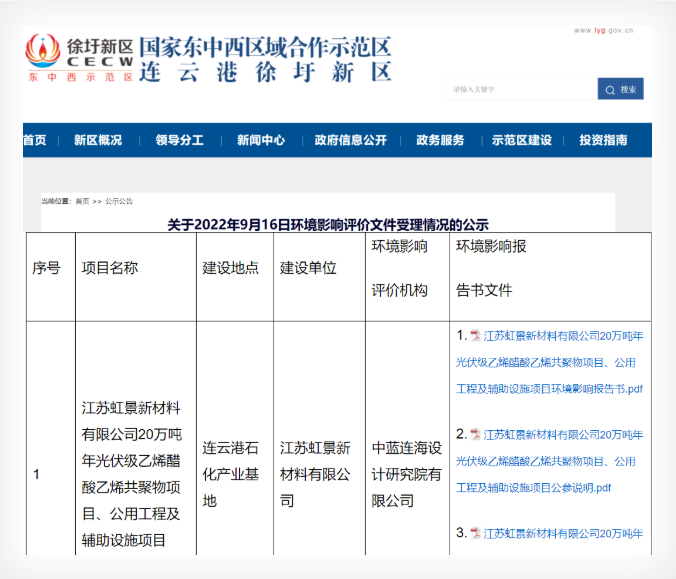
Task: Click PDF icon of first attachment
Action: 475,335
